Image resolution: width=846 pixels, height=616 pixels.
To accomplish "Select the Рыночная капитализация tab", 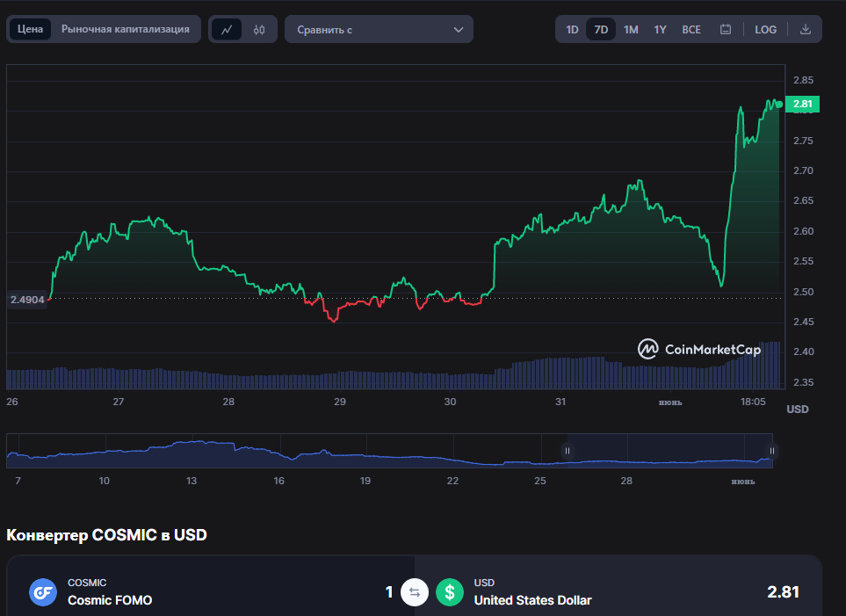I will point(125,29).
